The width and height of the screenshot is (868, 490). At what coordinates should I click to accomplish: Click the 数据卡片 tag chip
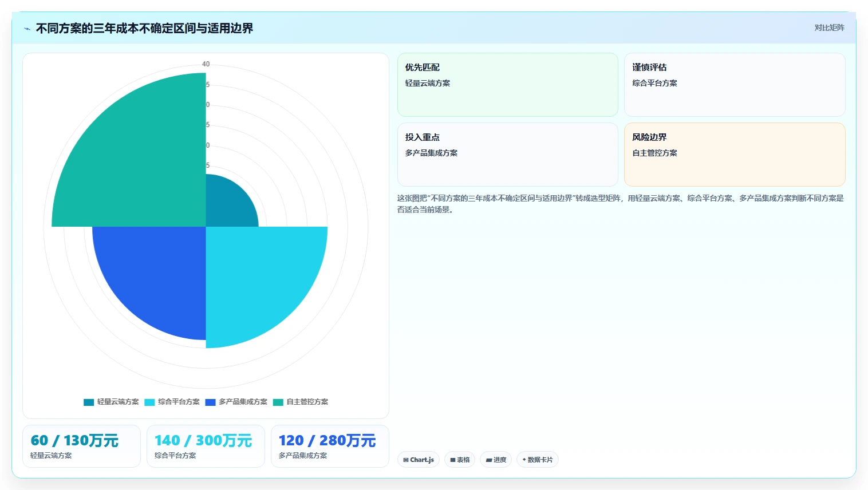click(x=538, y=460)
